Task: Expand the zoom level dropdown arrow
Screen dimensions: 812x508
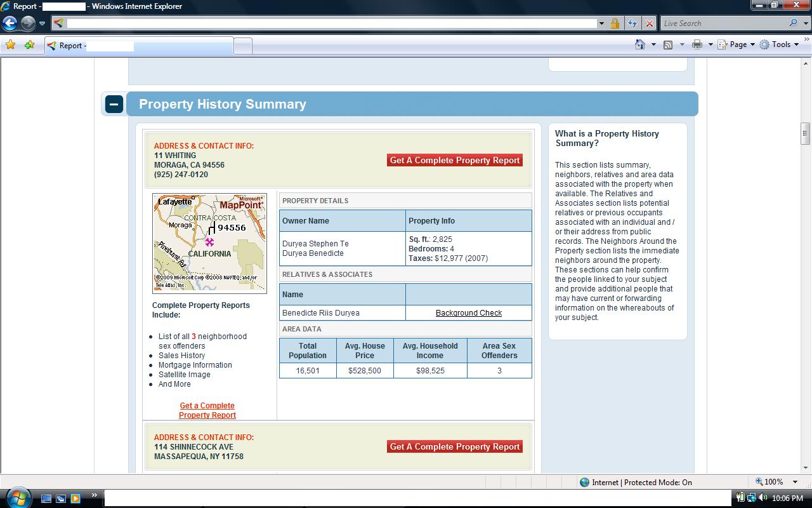Action: 795,482
